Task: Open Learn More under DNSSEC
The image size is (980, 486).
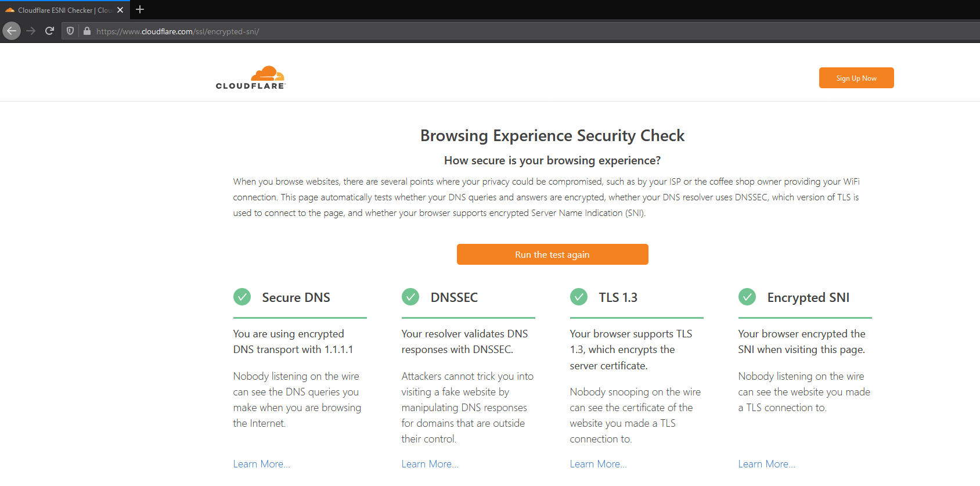Action: point(430,464)
